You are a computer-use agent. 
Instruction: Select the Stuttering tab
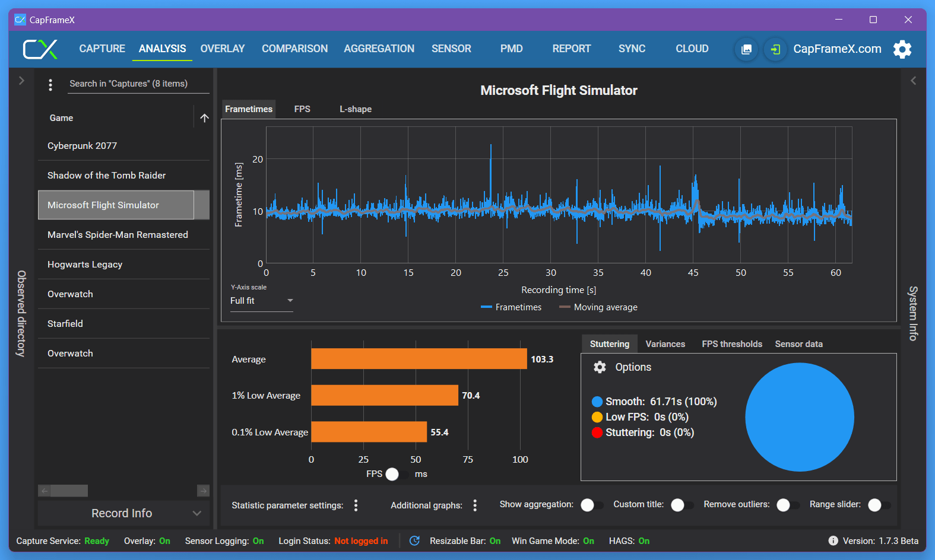610,344
